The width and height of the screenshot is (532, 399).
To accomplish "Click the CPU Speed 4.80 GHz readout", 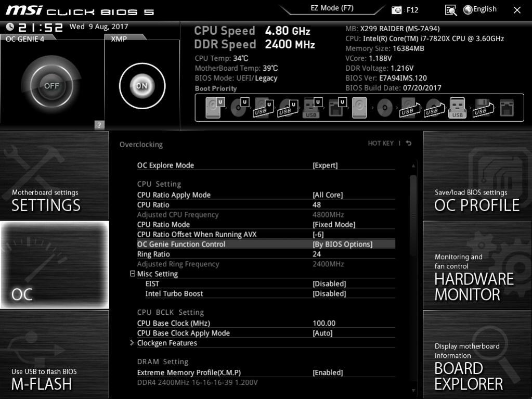I will click(x=252, y=31).
